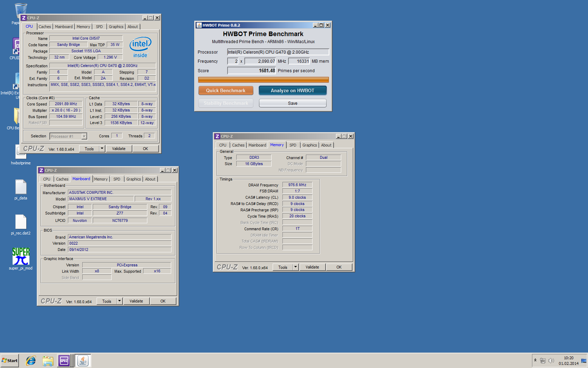Open Graphics tab in top-left CPU-Z window
Viewport: 588px width, 368px height.
[116, 27]
